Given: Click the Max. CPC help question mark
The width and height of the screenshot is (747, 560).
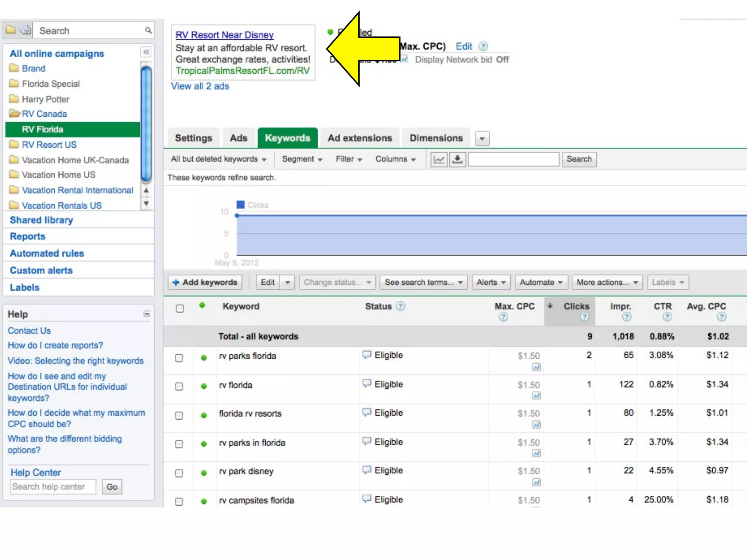Looking at the screenshot, I should tap(503, 317).
